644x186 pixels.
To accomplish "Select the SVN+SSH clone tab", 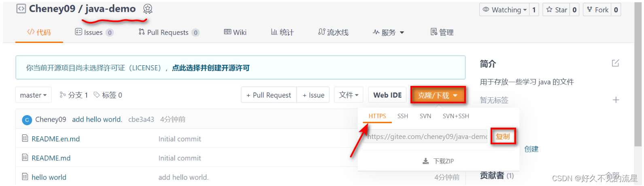I will (x=456, y=116).
